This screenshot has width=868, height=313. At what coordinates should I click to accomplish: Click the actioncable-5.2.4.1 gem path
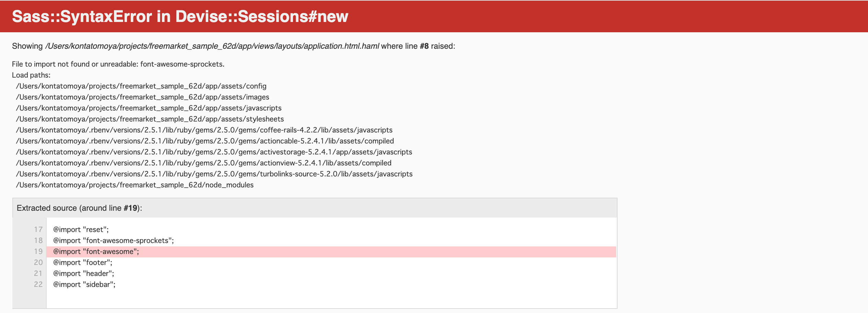pyautogui.click(x=205, y=141)
